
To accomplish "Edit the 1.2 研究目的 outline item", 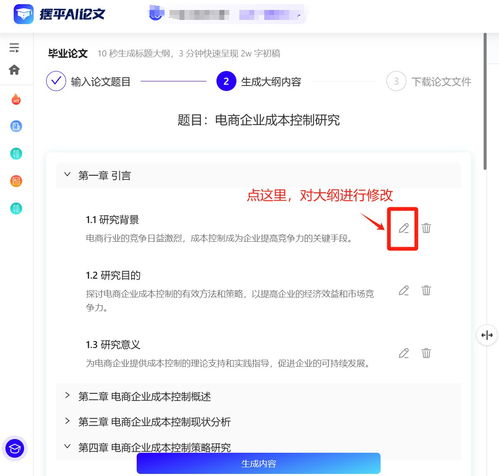I will coord(404,290).
